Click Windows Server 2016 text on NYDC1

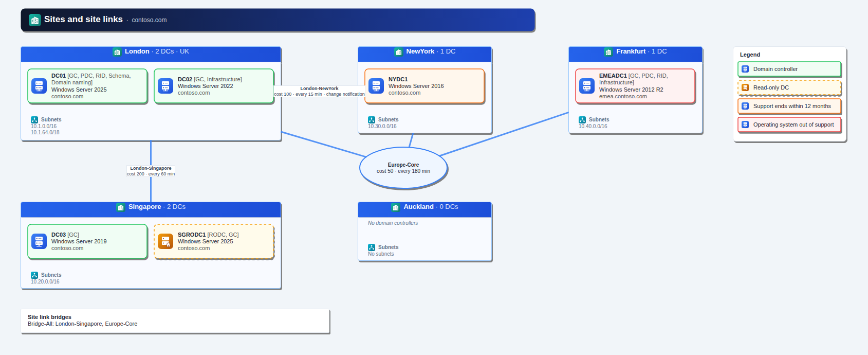pos(416,86)
